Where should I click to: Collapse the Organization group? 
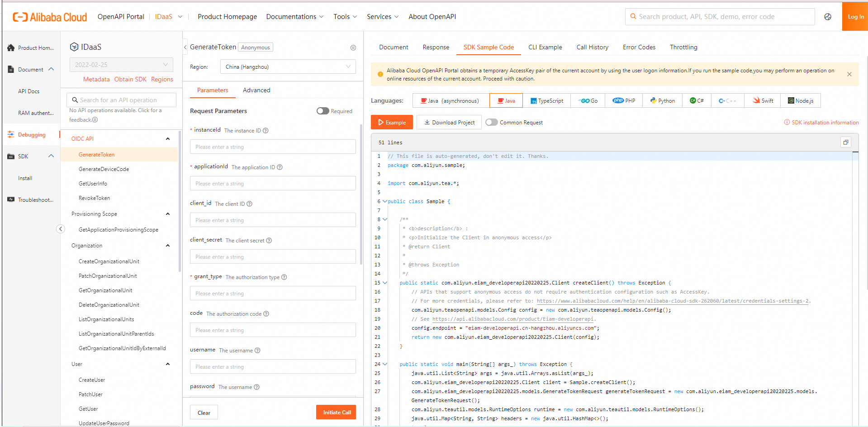coord(168,246)
